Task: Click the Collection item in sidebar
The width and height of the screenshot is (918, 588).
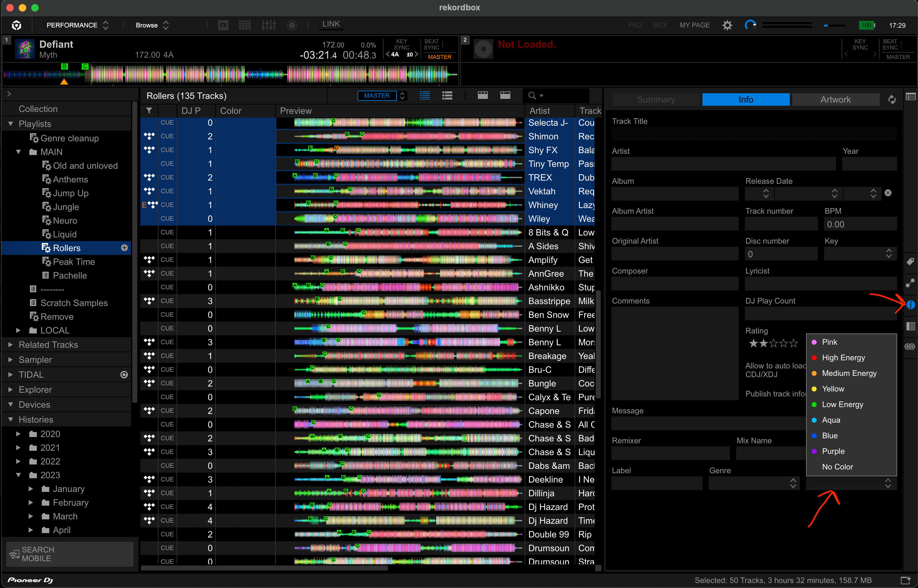Action: click(38, 109)
